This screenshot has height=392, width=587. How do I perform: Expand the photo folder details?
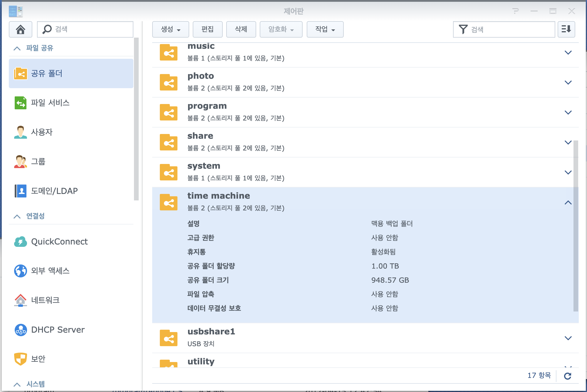click(x=568, y=83)
